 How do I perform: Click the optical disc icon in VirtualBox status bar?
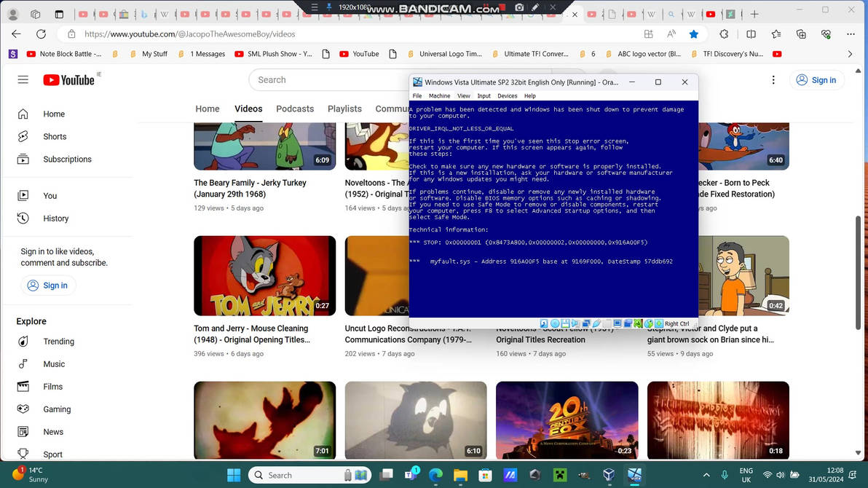point(554,323)
